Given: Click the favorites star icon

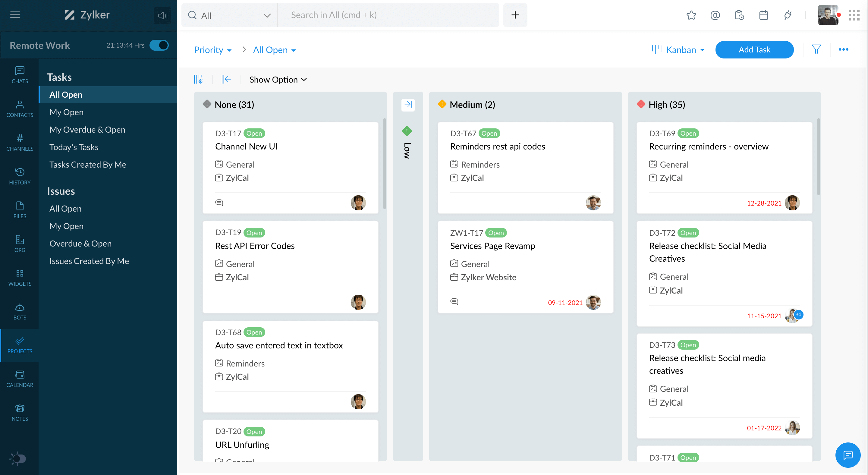Looking at the screenshot, I should point(691,15).
